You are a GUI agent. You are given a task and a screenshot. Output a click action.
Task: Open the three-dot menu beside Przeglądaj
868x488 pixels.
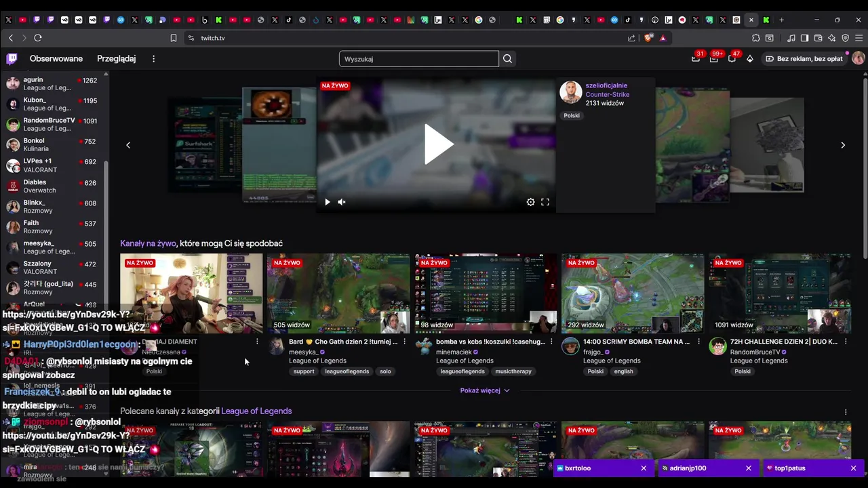click(x=153, y=59)
